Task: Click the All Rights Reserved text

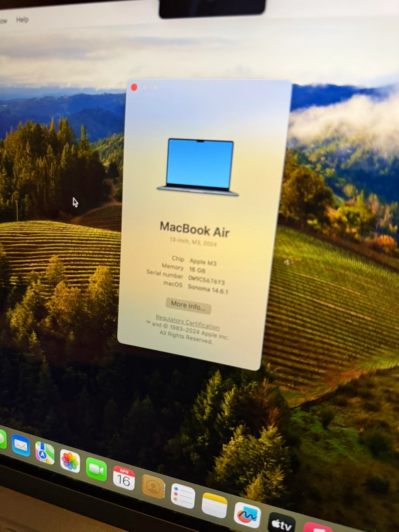Action: pyautogui.click(x=186, y=337)
